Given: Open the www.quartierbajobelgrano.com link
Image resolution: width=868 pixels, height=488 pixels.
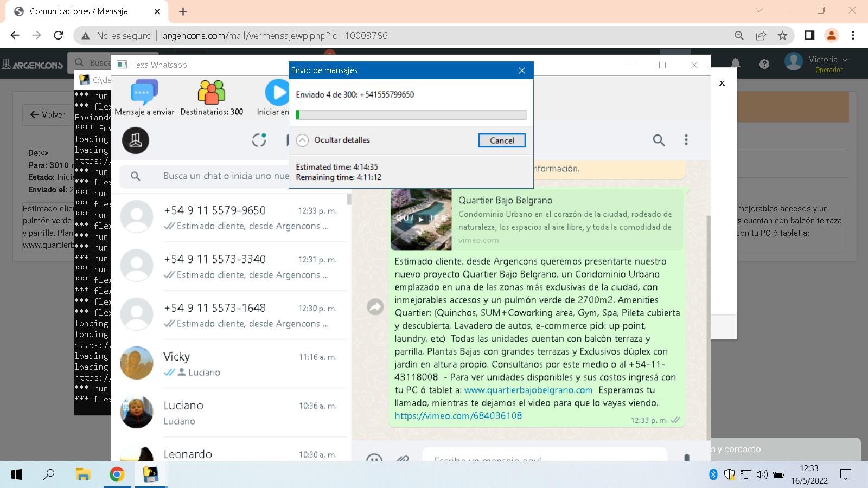Looking at the screenshot, I should (528, 390).
